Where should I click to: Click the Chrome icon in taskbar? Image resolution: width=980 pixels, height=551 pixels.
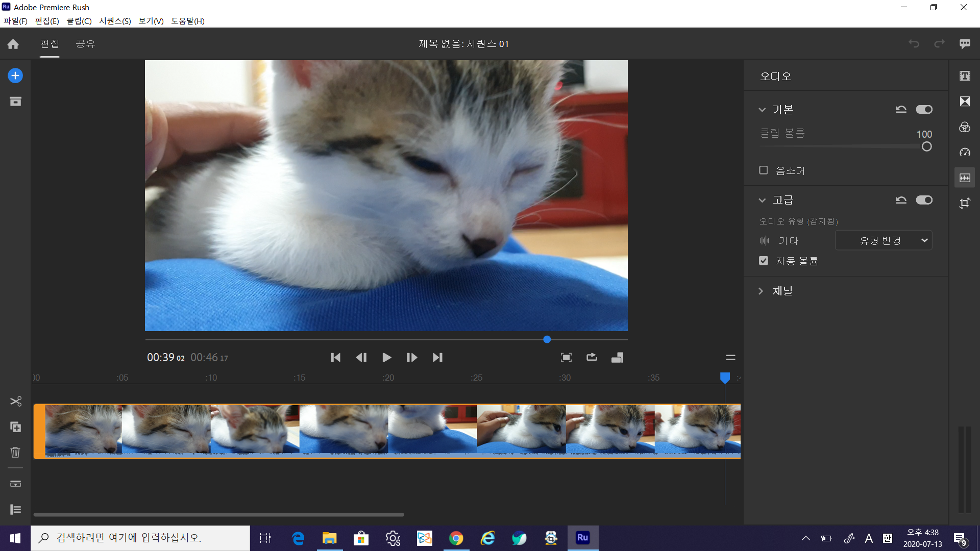coord(456,538)
